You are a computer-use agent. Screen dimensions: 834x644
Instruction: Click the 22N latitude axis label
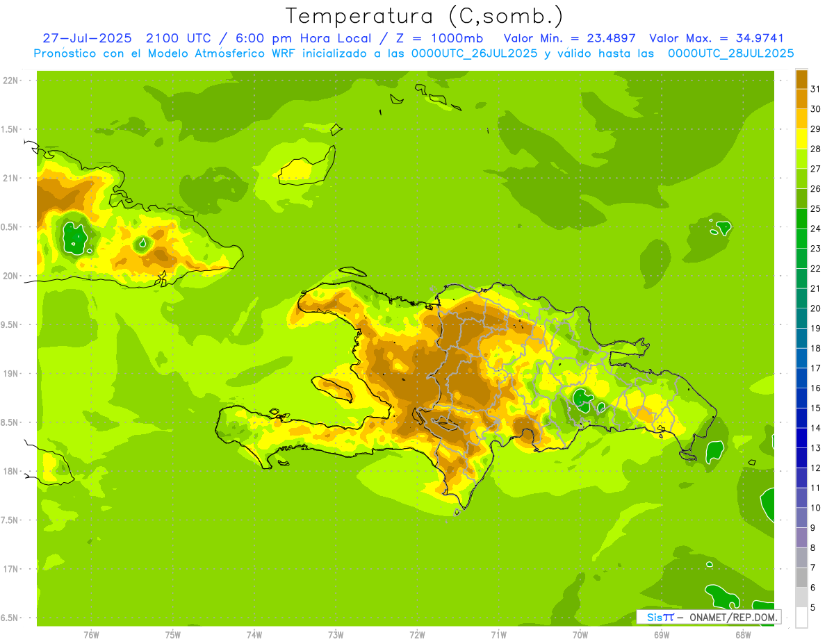click(x=10, y=81)
